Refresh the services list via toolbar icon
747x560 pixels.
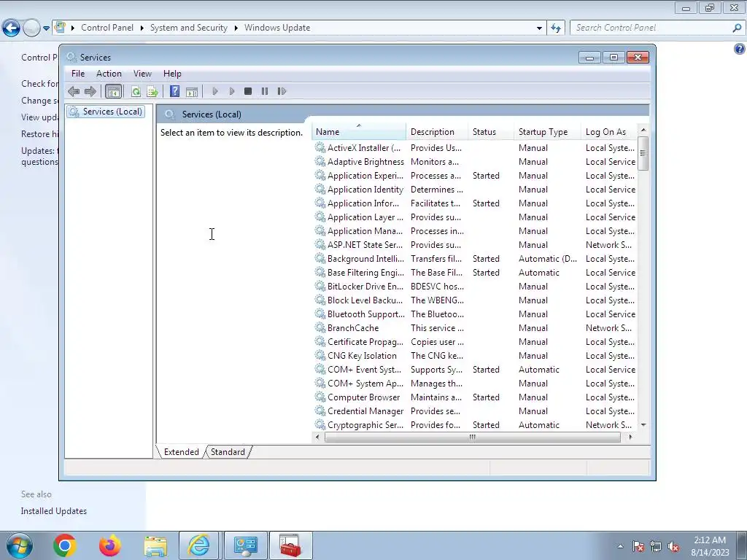pos(136,91)
